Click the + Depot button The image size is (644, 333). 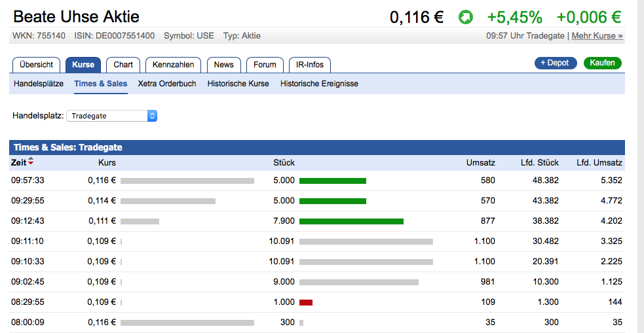[555, 63]
